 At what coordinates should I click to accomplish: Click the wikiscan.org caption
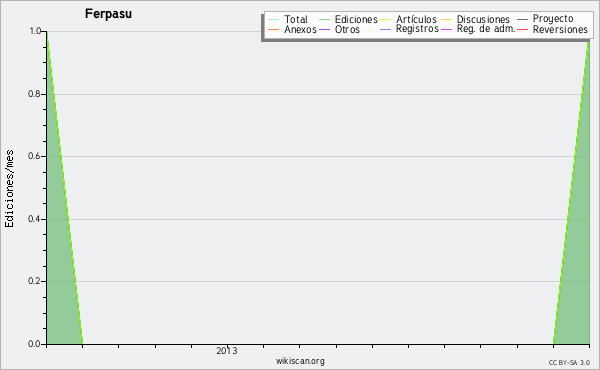(300, 361)
